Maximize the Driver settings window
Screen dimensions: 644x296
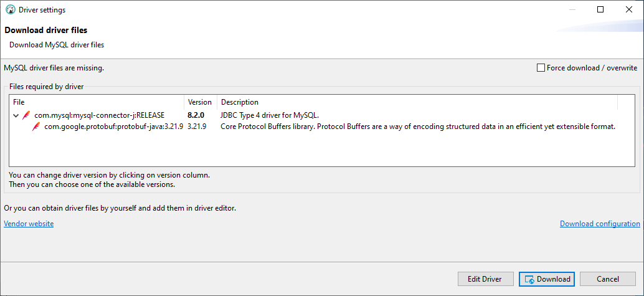(600, 9)
